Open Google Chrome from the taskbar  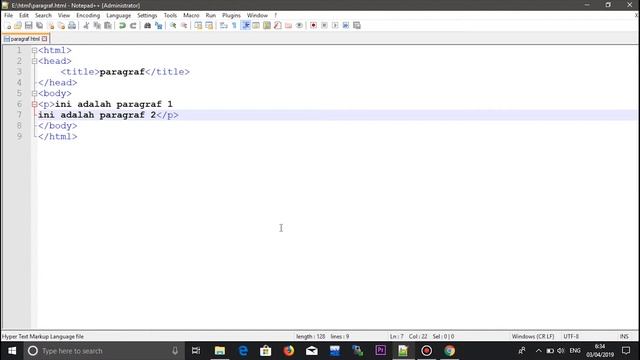[449, 351]
